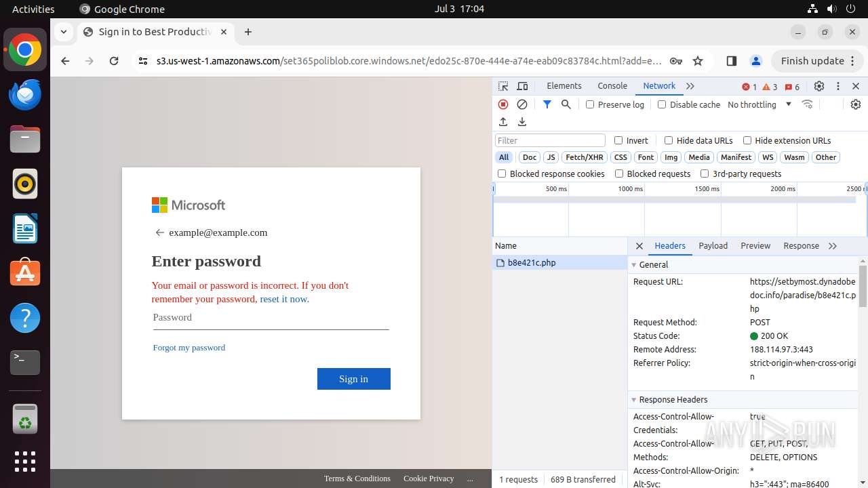Open network panel settings gear

tap(856, 104)
